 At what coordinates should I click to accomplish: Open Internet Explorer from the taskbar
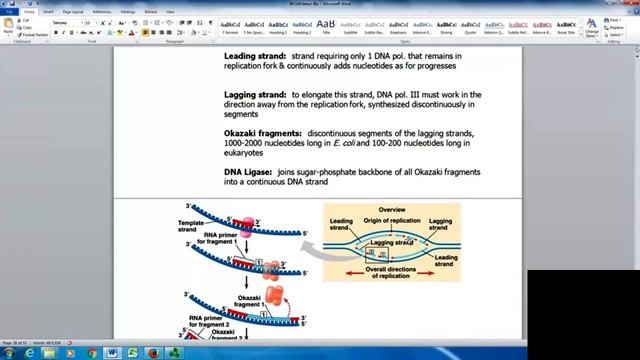29,353
